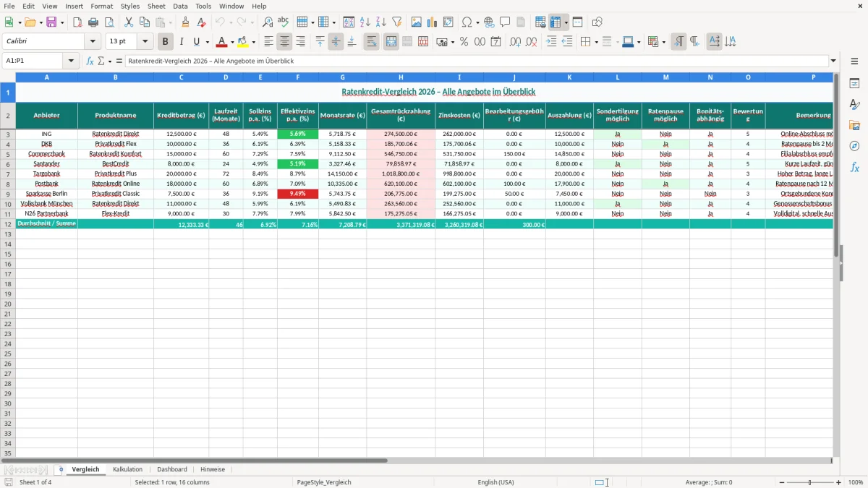
Task: Select column header H
Action: [x=401, y=77]
